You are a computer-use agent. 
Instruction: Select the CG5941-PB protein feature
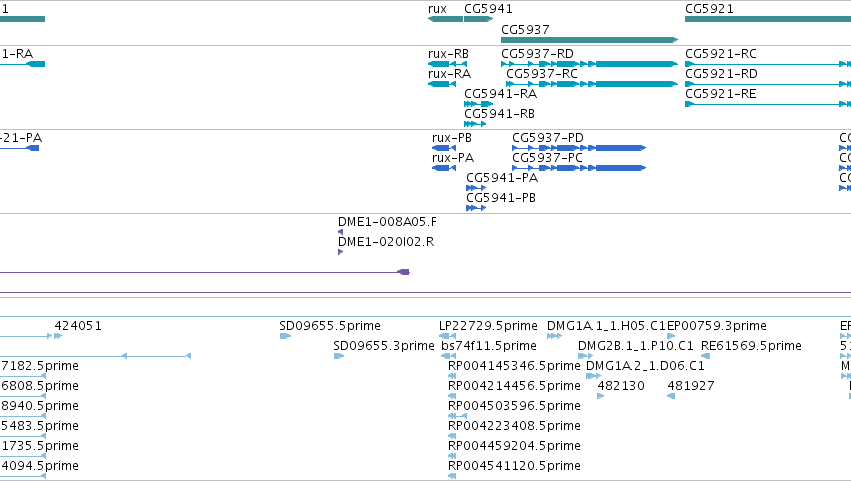(x=476, y=208)
